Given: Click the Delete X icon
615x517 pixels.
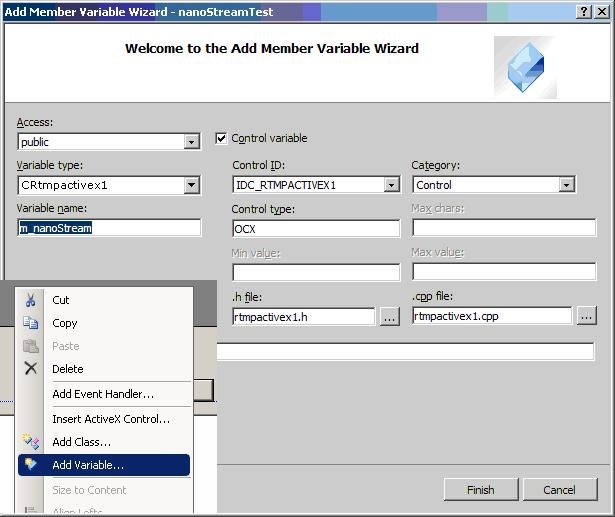Looking at the screenshot, I should pos(31,369).
